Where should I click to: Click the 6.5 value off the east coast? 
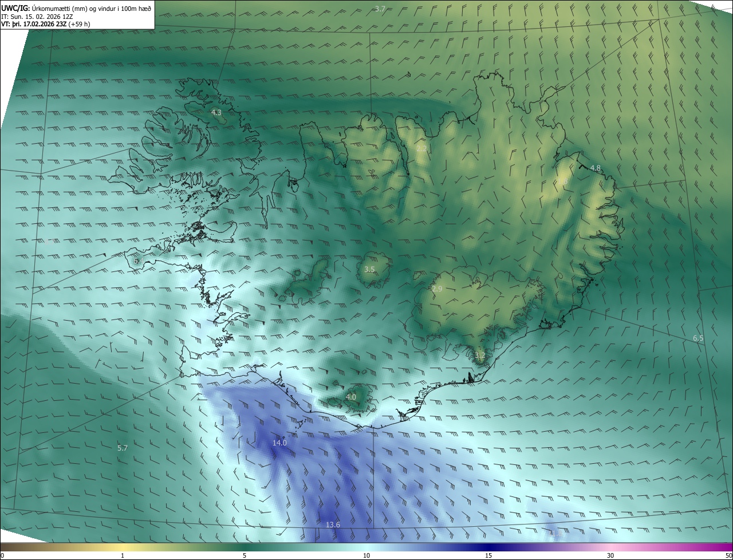point(698,338)
